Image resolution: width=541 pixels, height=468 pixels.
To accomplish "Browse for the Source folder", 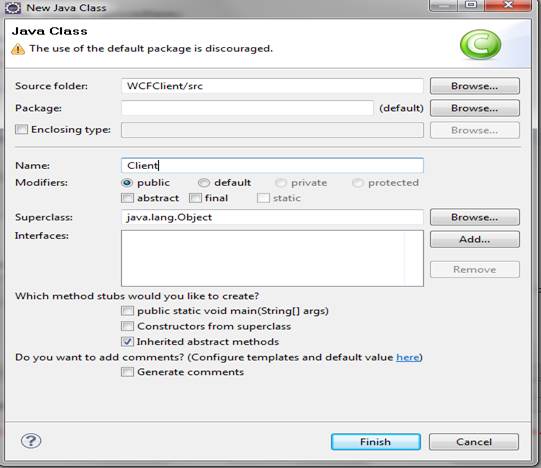I will [x=474, y=86].
